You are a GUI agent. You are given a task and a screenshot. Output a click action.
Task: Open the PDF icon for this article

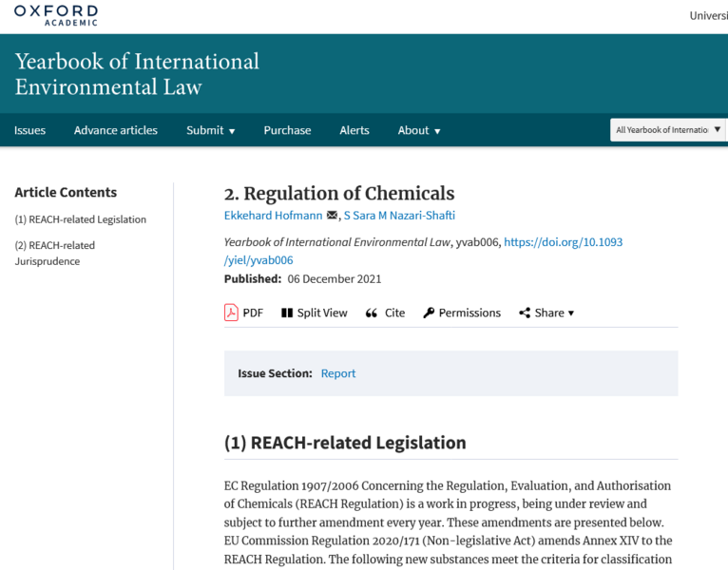point(231,313)
